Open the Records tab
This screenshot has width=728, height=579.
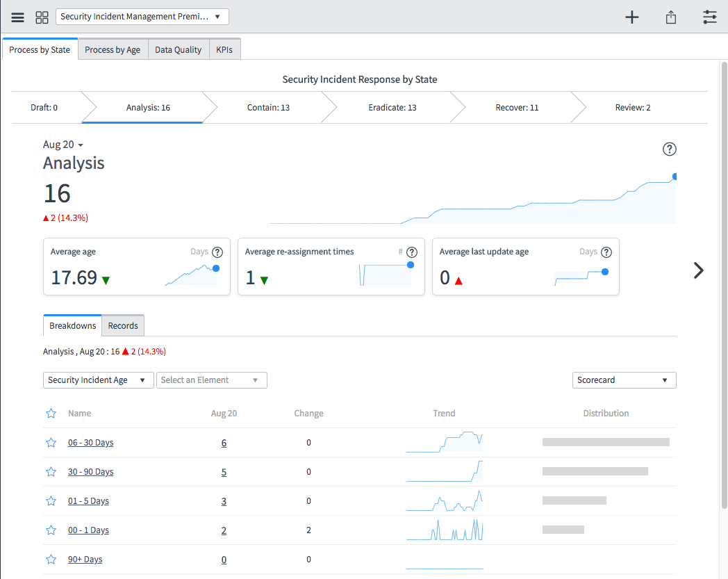123,326
